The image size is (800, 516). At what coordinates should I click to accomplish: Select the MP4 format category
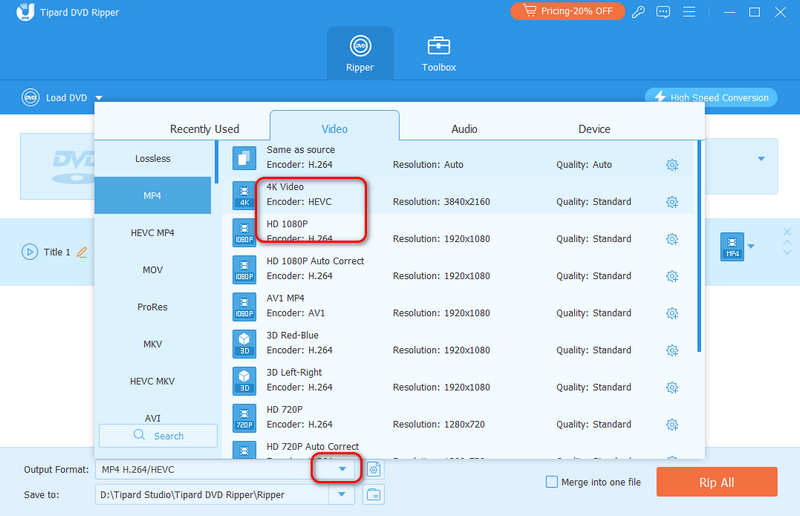click(x=153, y=195)
